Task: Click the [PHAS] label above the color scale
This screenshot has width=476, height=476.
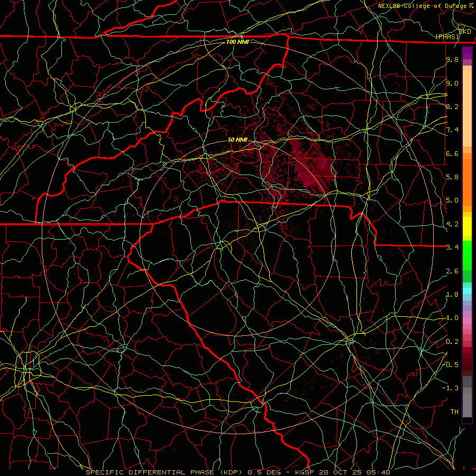Action: [447, 37]
